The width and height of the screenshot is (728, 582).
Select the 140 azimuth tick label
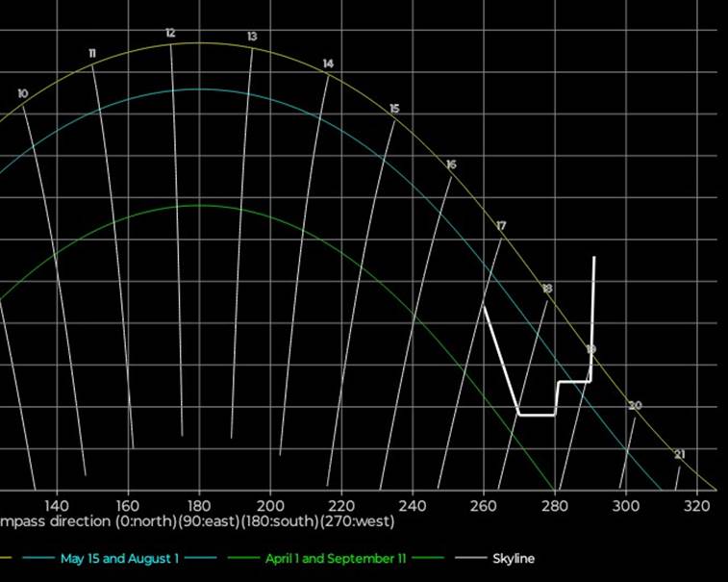[x=57, y=505]
